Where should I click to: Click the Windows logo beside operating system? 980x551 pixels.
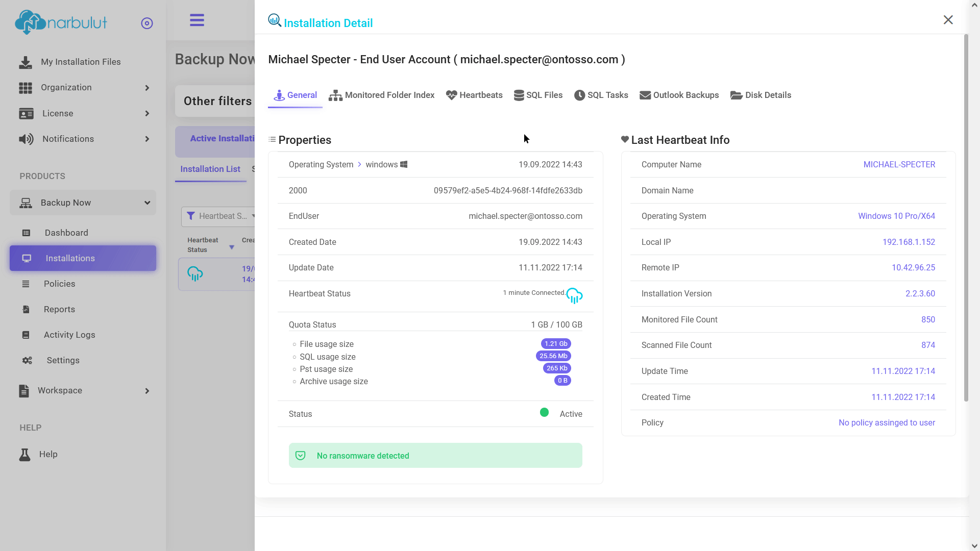[x=404, y=164]
